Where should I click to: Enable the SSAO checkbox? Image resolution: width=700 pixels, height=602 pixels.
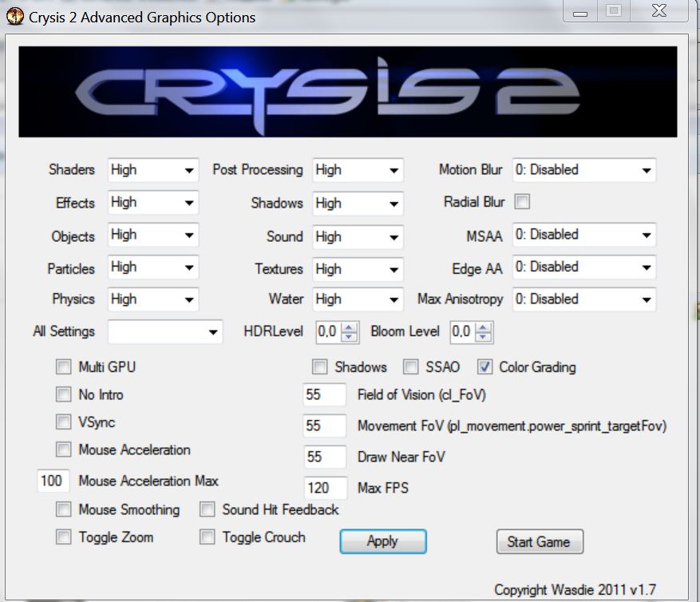(x=411, y=367)
